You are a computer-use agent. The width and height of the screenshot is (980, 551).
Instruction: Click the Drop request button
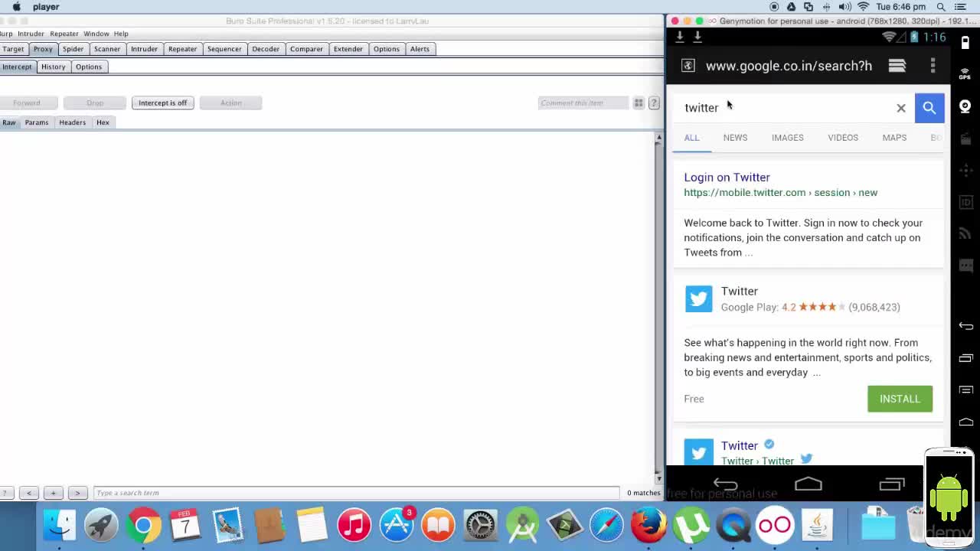coord(95,103)
